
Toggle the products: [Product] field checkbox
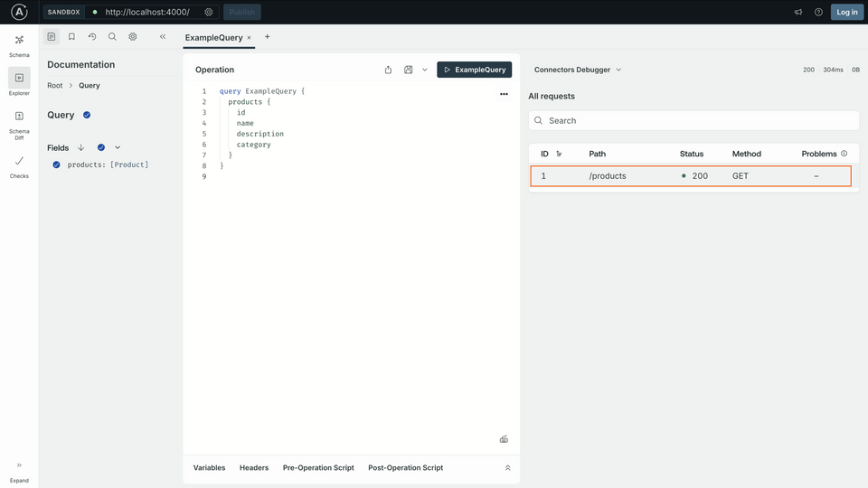[56, 164]
